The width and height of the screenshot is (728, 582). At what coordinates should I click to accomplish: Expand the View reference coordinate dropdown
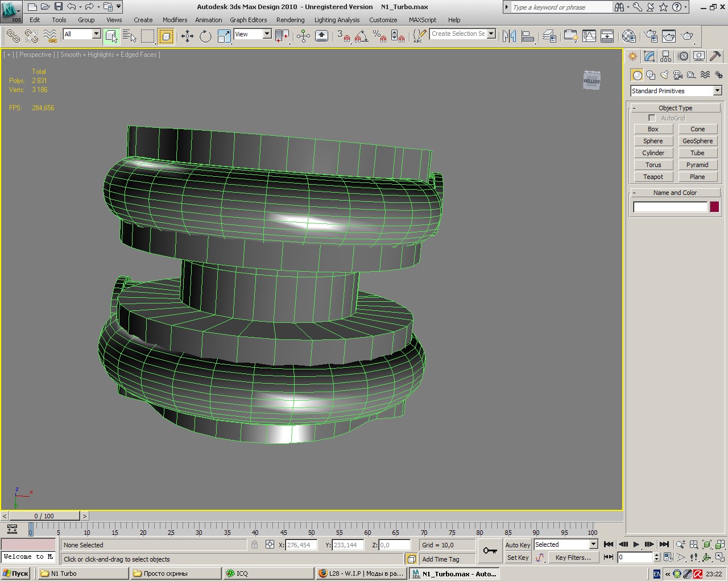click(x=267, y=34)
